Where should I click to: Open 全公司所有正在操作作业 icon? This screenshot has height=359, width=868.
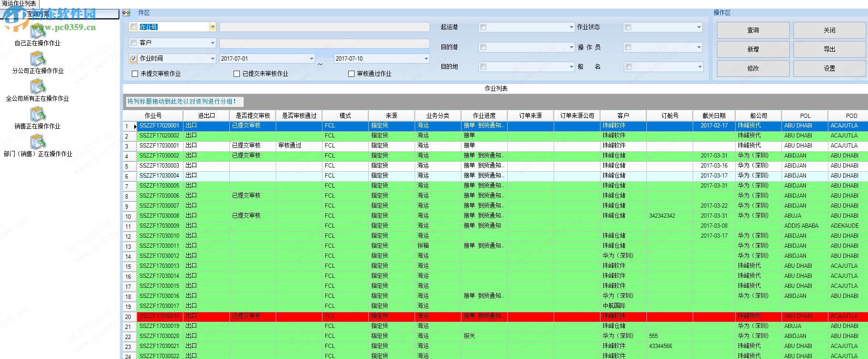[38, 86]
